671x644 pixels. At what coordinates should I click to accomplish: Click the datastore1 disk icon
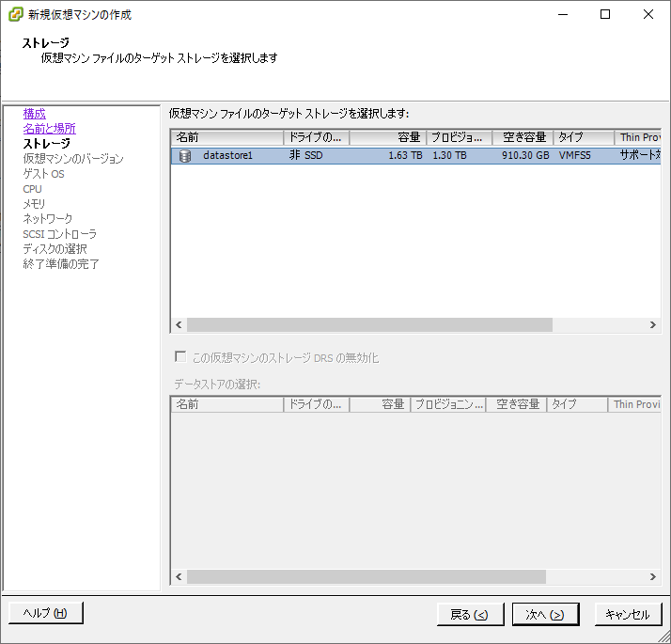point(185,156)
